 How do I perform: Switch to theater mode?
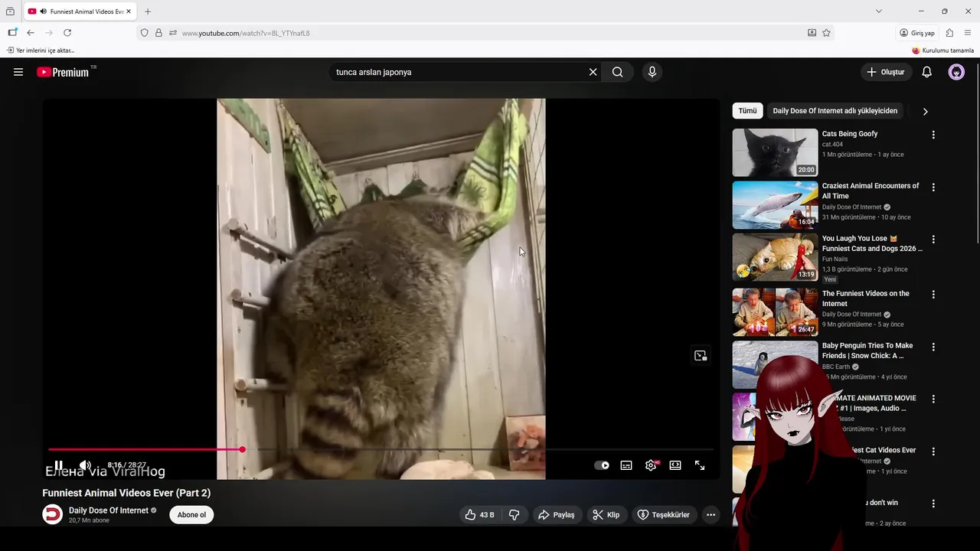tap(675, 465)
